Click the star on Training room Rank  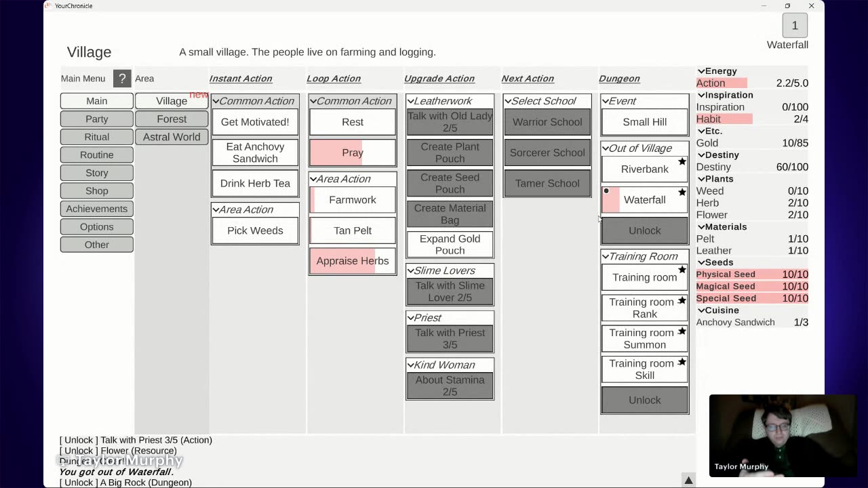(x=682, y=301)
